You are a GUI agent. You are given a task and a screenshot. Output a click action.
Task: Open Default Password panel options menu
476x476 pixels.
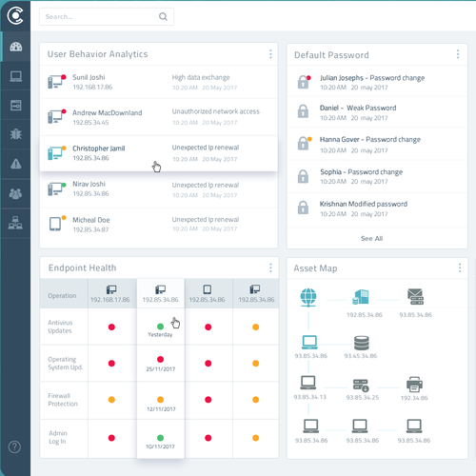tap(458, 54)
